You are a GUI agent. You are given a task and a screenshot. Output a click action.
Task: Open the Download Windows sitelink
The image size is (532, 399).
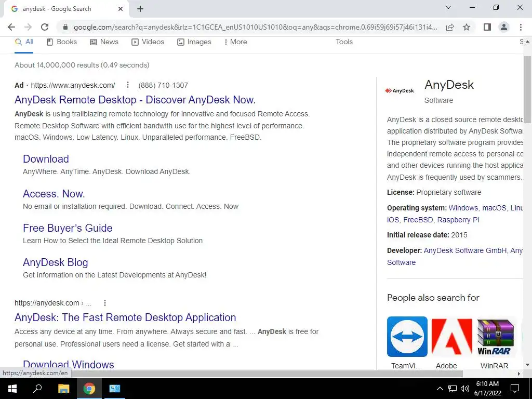click(69, 364)
